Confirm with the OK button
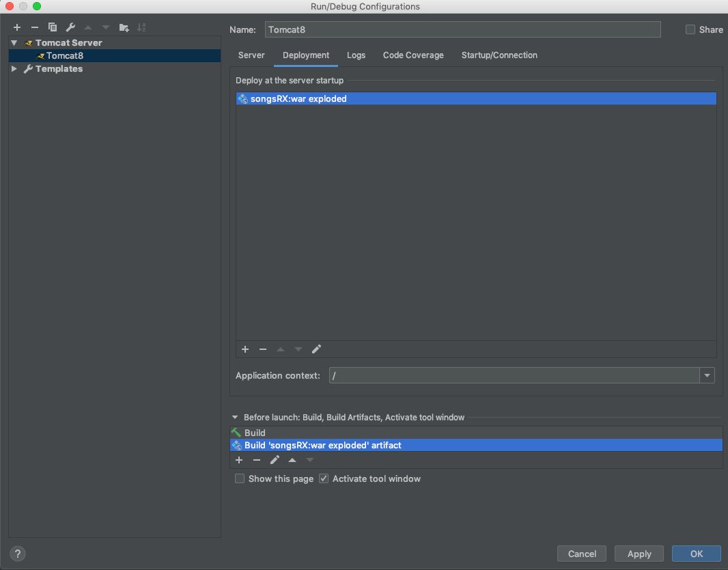 (x=696, y=554)
